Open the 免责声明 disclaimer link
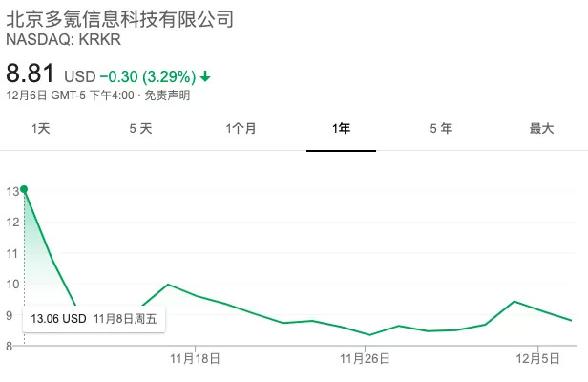The height and width of the screenshot is (382, 588). (x=168, y=95)
